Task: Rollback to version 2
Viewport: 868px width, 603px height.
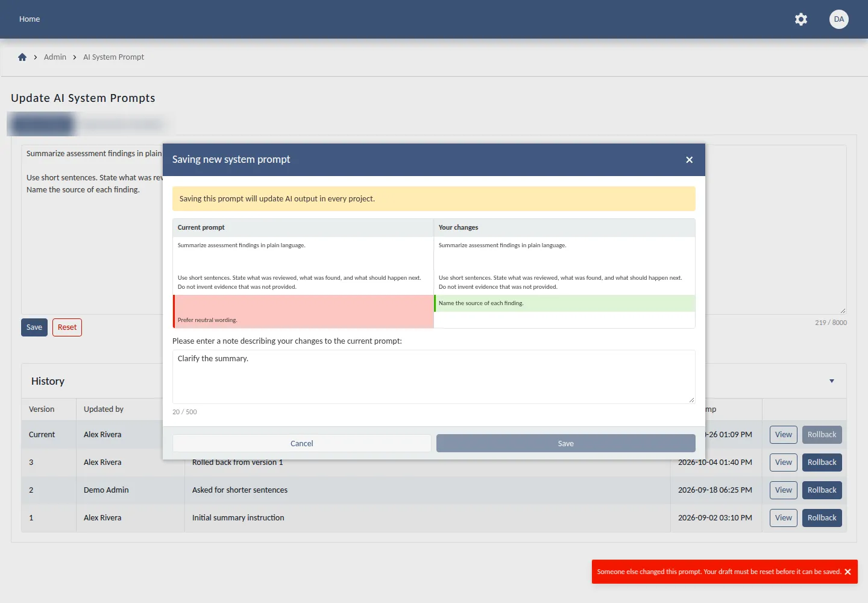Action: pyautogui.click(x=822, y=490)
